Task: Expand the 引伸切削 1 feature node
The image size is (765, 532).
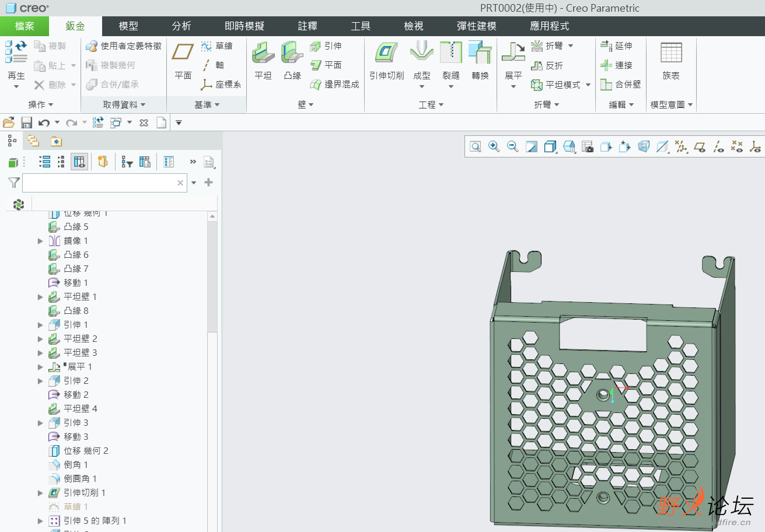Action: point(40,493)
